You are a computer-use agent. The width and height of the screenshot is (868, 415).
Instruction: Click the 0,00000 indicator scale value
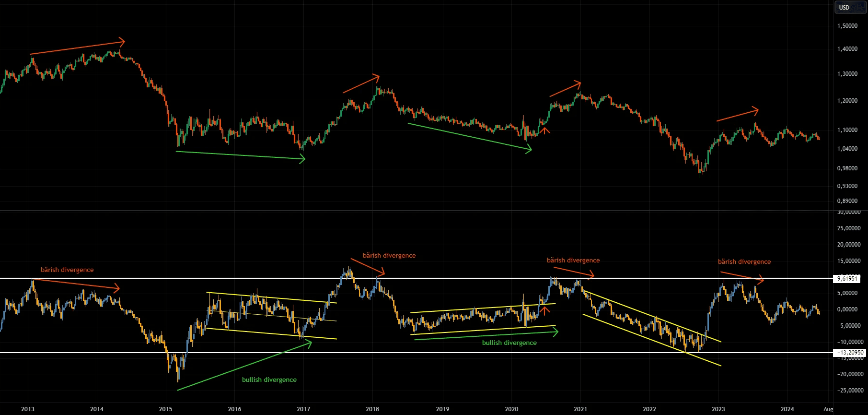point(847,309)
